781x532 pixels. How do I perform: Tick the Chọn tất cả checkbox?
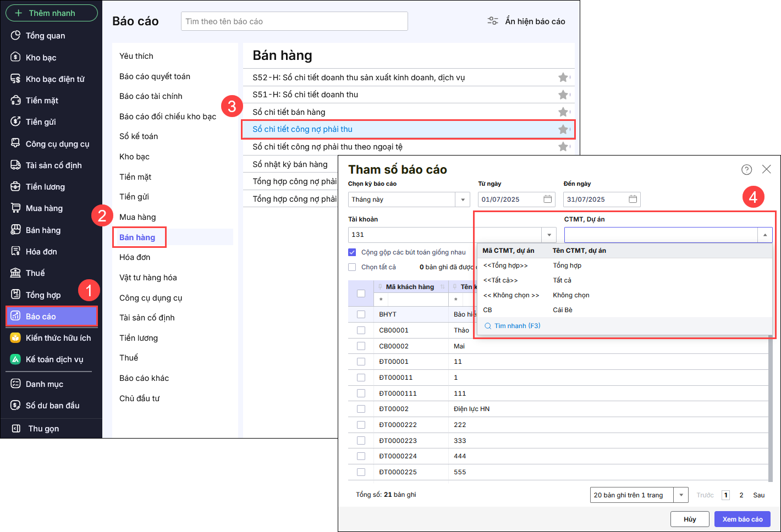[352, 267]
